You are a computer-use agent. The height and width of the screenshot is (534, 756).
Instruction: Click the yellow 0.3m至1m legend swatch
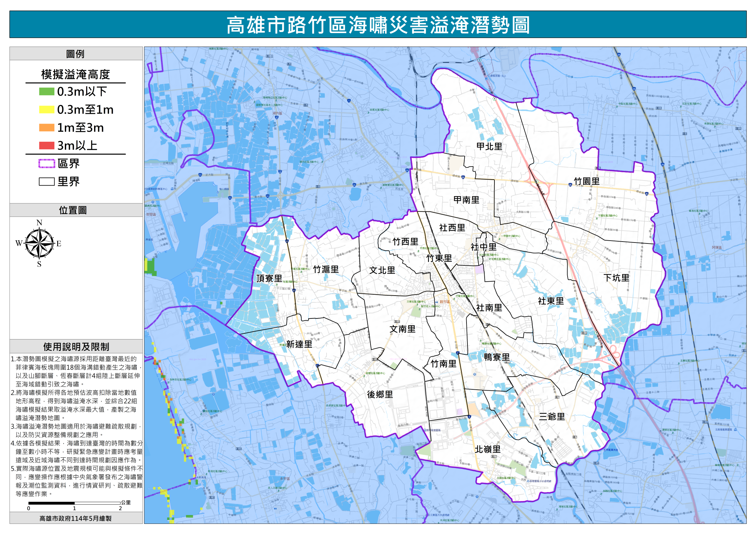click(46, 109)
